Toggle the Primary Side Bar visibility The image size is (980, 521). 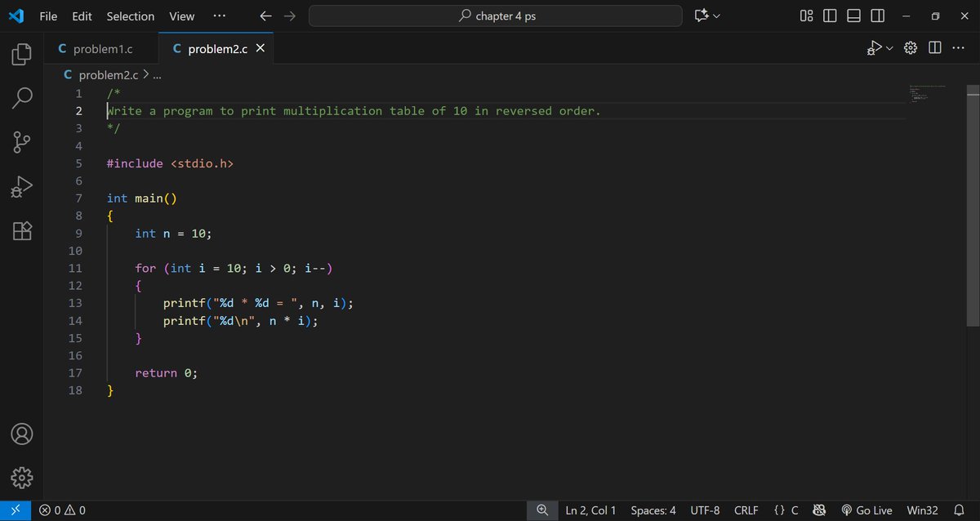pyautogui.click(x=830, y=16)
